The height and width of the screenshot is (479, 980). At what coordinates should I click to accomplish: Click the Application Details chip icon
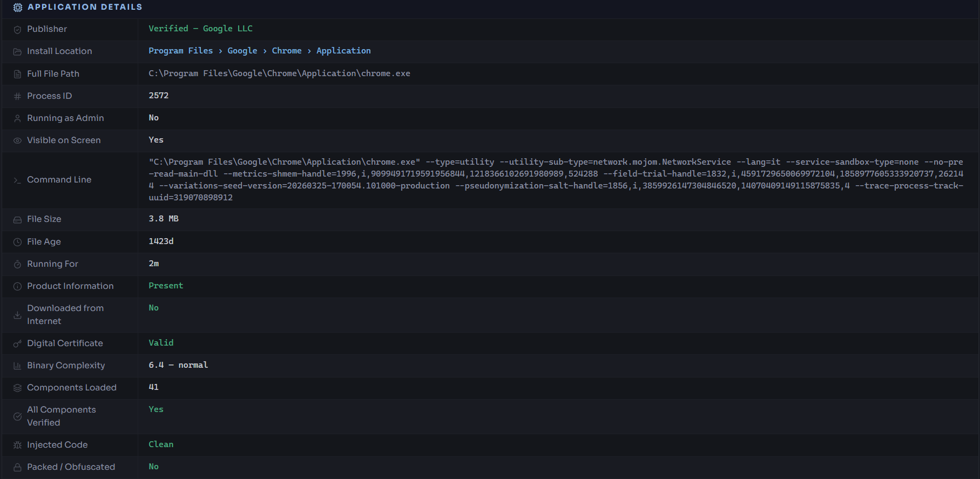pyautogui.click(x=17, y=8)
